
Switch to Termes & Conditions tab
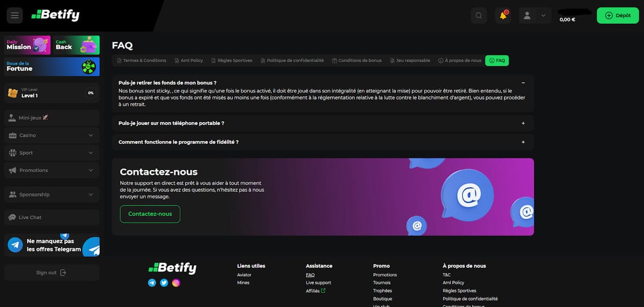tap(142, 61)
